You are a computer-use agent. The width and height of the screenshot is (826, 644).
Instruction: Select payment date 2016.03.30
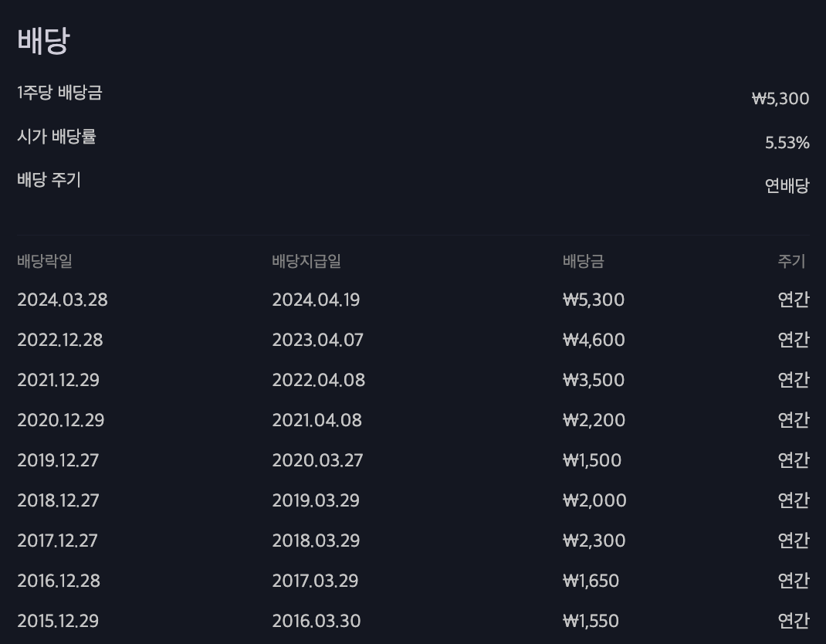point(317,620)
